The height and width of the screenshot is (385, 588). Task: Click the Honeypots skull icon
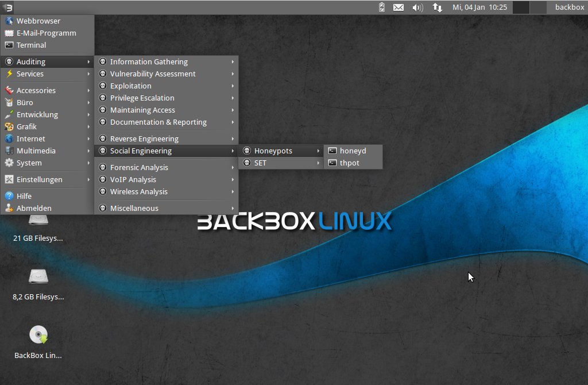coord(247,151)
